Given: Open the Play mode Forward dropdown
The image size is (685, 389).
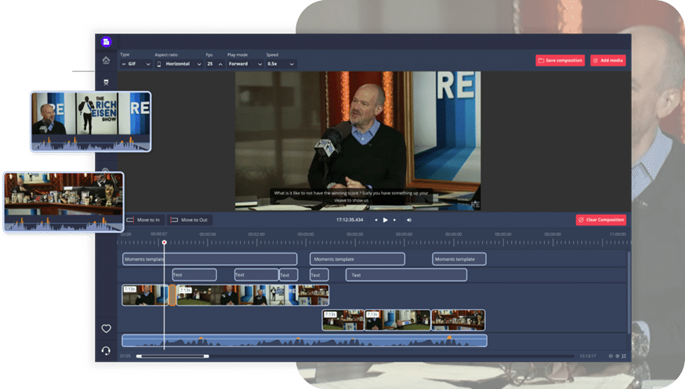Looking at the screenshot, I should click(245, 64).
